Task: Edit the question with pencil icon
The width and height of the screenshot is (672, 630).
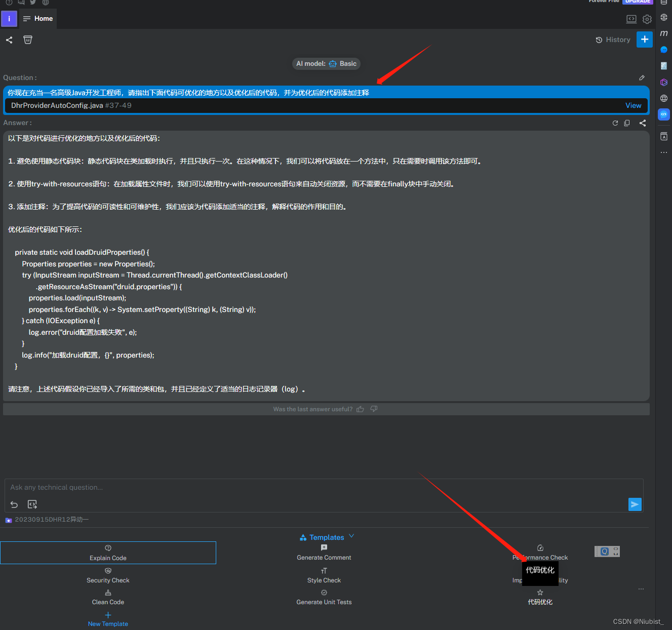Action: point(642,77)
